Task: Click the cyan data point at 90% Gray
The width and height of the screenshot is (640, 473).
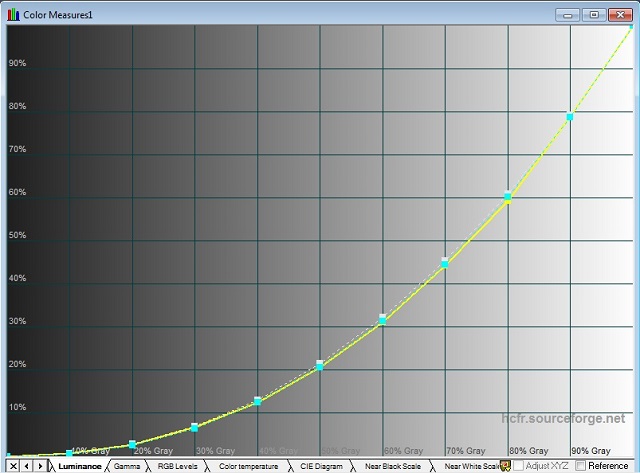Action: [569, 117]
